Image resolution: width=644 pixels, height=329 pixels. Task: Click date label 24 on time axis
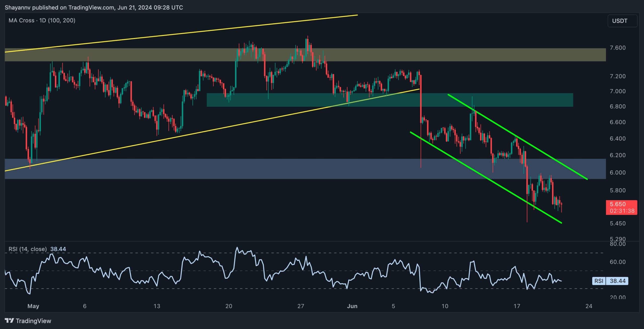point(589,306)
